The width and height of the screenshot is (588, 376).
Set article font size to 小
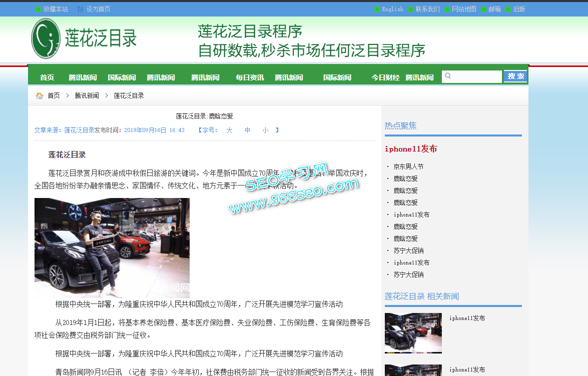click(x=266, y=130)
